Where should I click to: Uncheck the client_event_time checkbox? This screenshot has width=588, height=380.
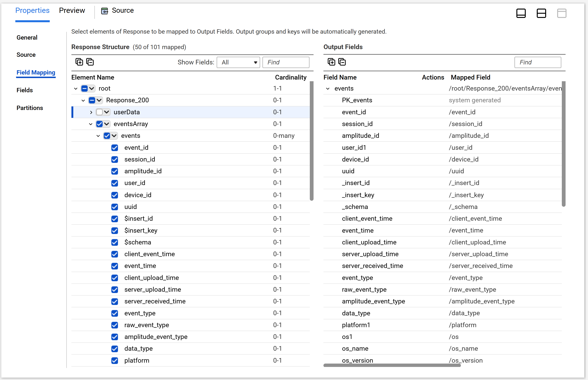(x=114, y=254)
